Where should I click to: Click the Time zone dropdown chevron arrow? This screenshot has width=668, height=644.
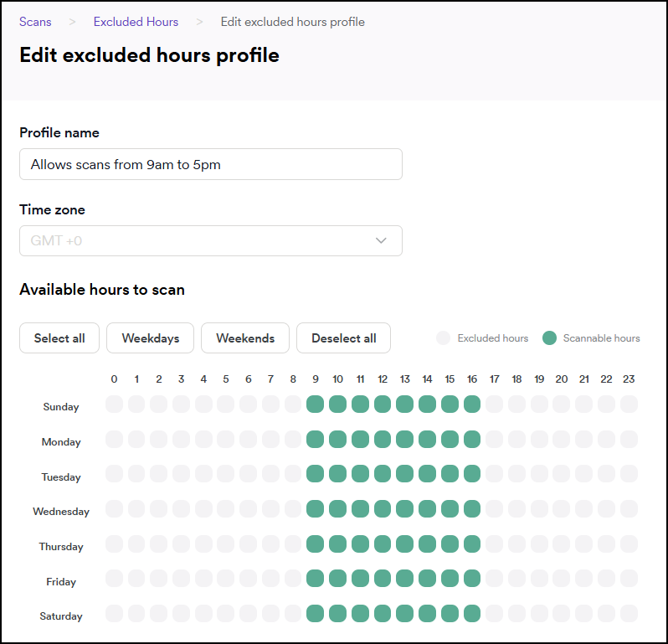(381, 241)
